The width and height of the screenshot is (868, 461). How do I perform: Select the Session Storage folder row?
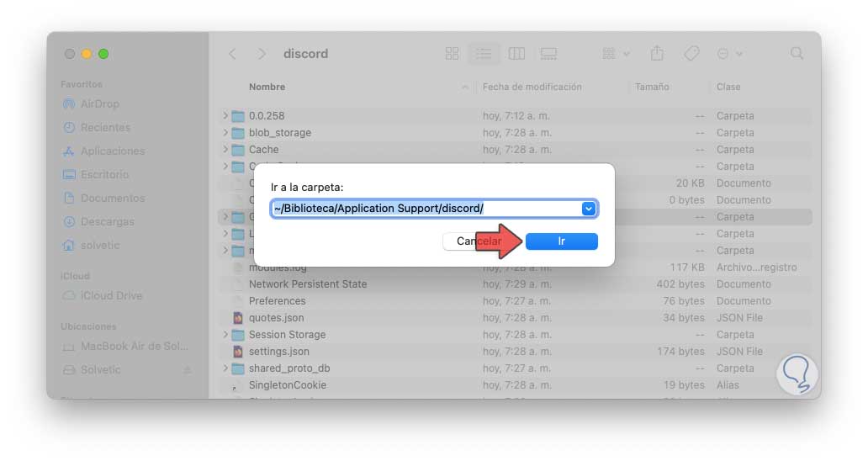tap(516, 334)
